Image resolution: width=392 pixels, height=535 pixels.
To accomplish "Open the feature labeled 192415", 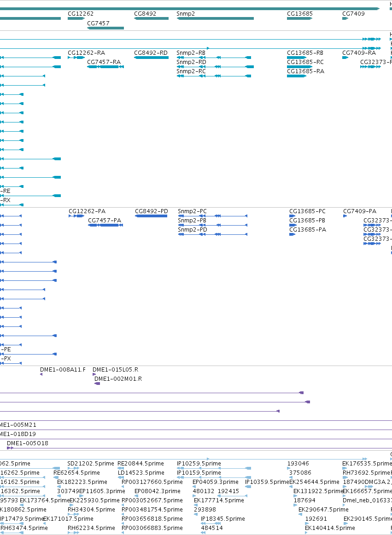I will point(228,491).
